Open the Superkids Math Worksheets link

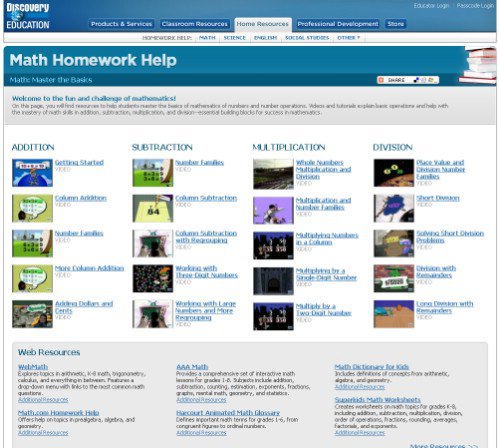(x=377, y=399)
